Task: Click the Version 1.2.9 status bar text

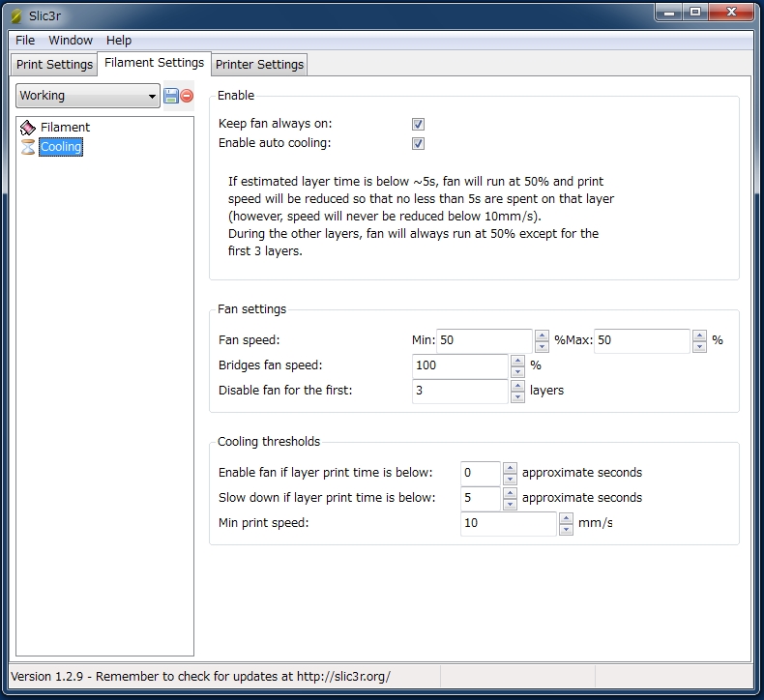Action: 200,677
